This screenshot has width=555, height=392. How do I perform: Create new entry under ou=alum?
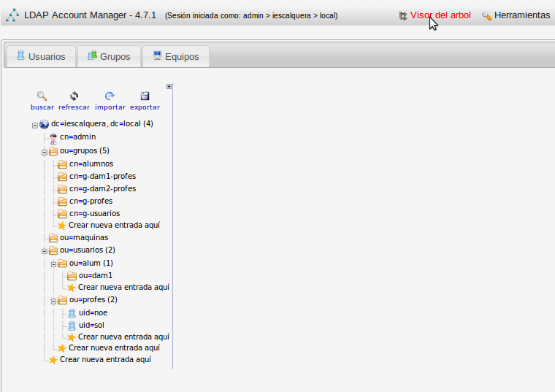123,287
